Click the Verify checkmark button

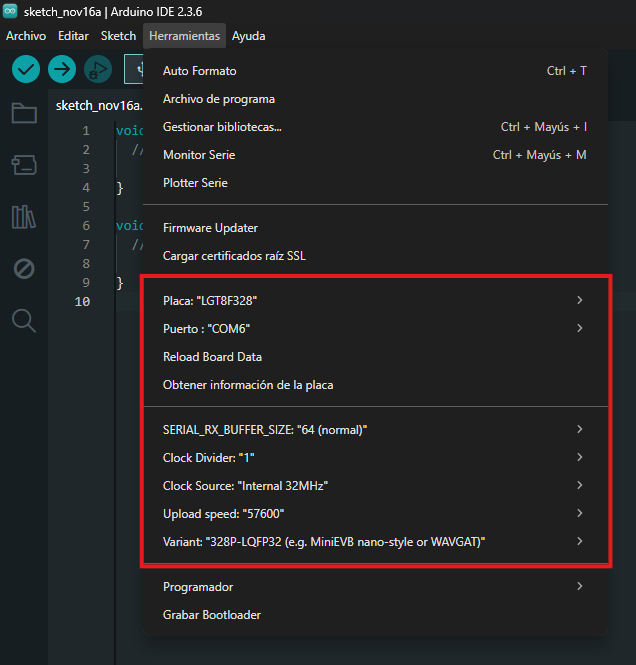pyautogui.click(x=26, y=69)
